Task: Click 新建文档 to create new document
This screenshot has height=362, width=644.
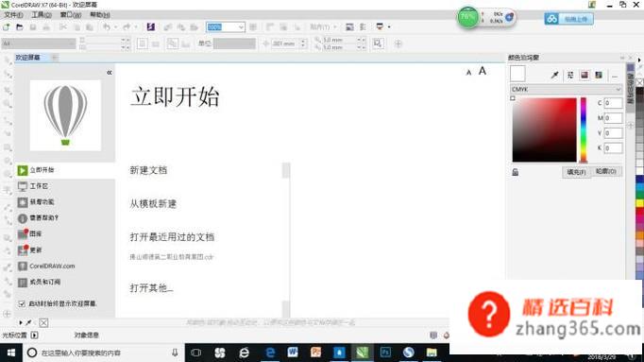Action: (x=148, y=170)
